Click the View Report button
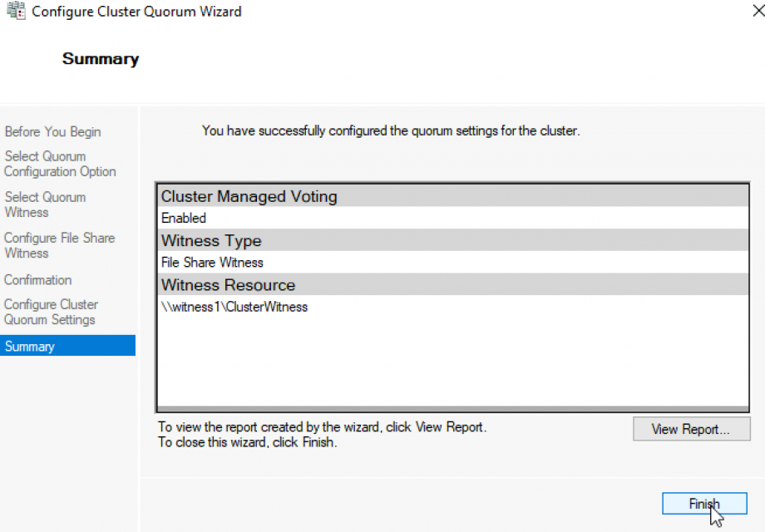The image size is (765, 532). (691, 429)
